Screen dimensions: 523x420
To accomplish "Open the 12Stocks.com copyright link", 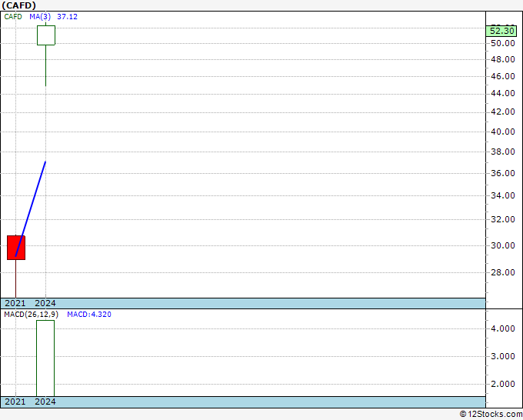I will (491, 414).
